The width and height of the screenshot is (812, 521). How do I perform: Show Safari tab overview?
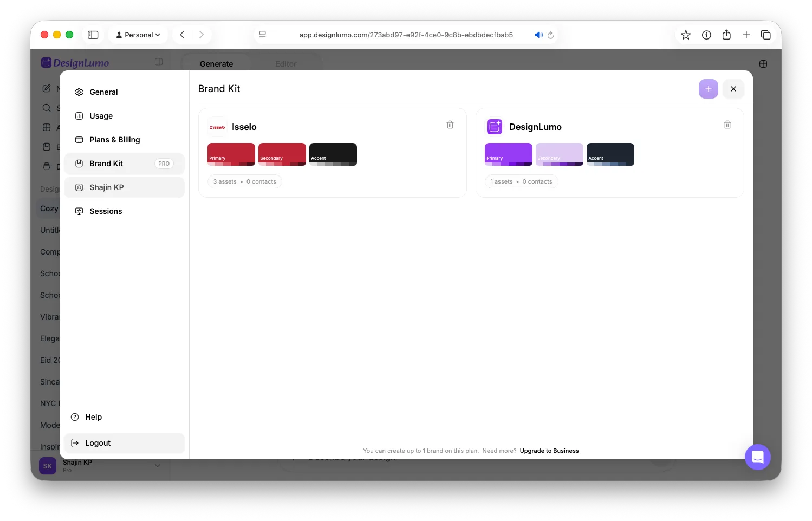[766, 35]
